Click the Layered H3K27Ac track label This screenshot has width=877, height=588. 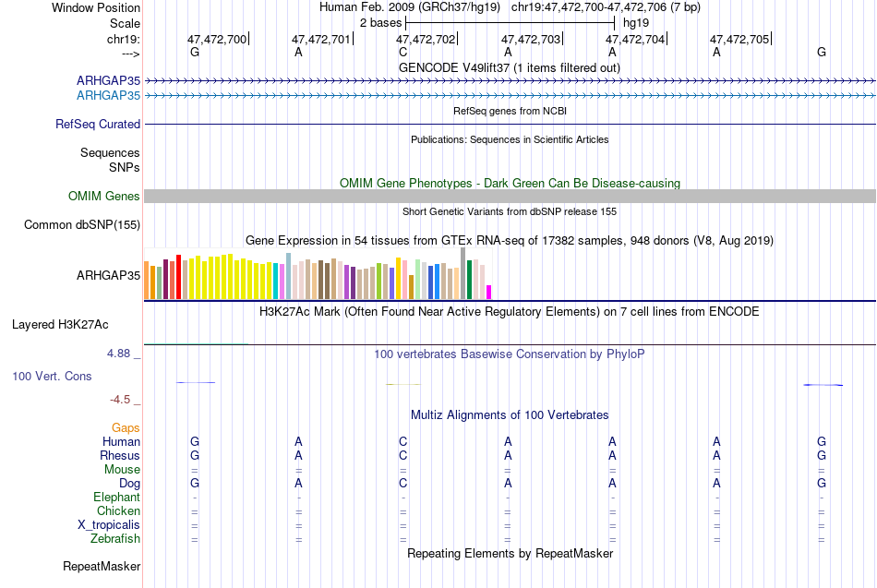pos(60,325)
